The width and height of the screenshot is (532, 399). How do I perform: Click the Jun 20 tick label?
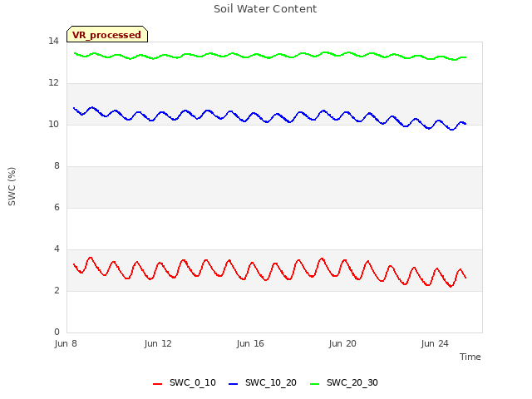pyautogui.click(x=342, y=343)
